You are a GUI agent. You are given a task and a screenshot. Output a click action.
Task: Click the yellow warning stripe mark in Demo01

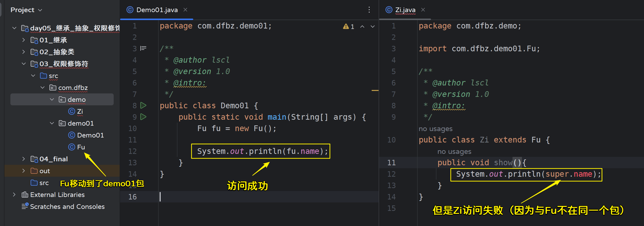375,90
